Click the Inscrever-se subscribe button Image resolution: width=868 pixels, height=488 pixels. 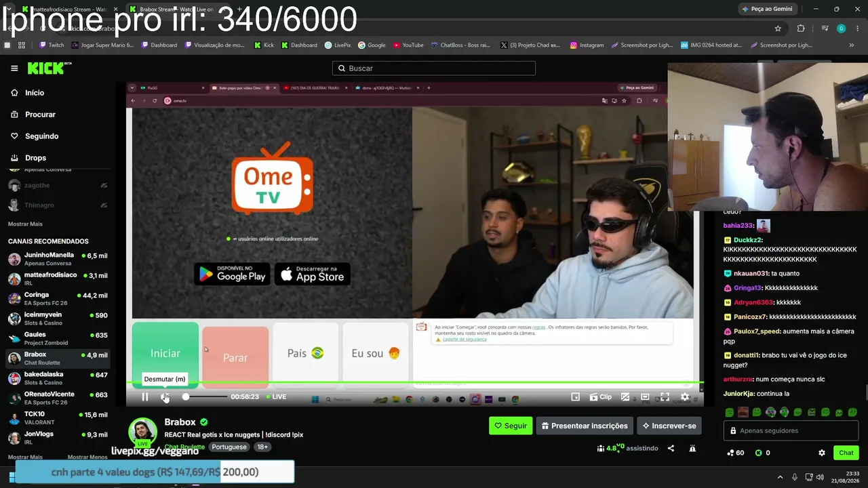click(669, 426)
